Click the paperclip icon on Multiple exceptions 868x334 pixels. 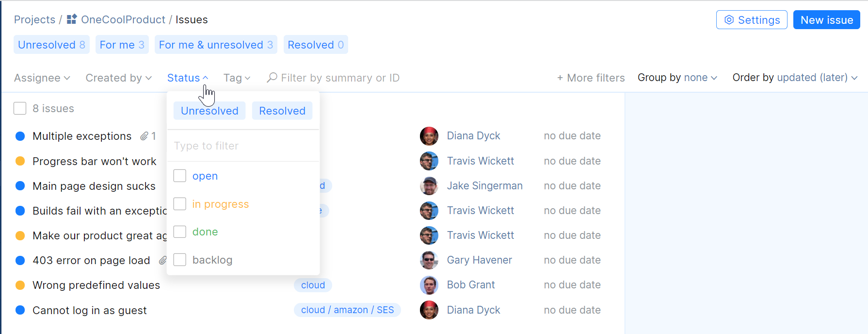[144, 136]
